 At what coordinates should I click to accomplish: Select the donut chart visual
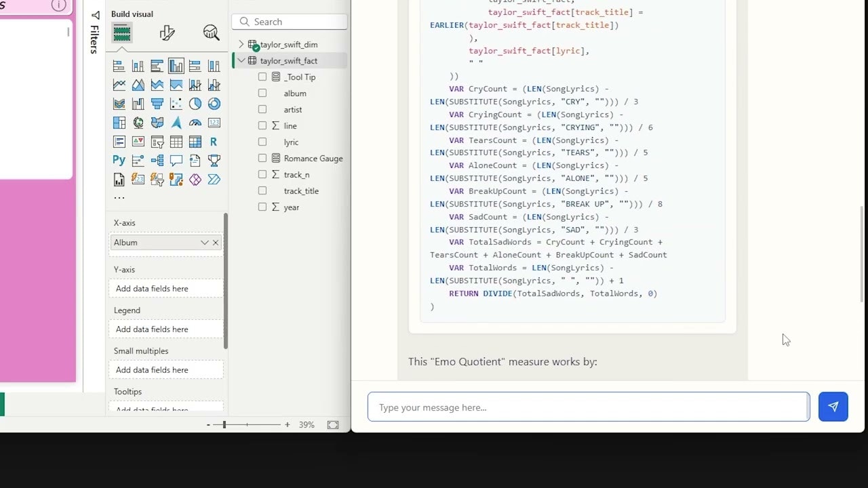click(214, 104)
